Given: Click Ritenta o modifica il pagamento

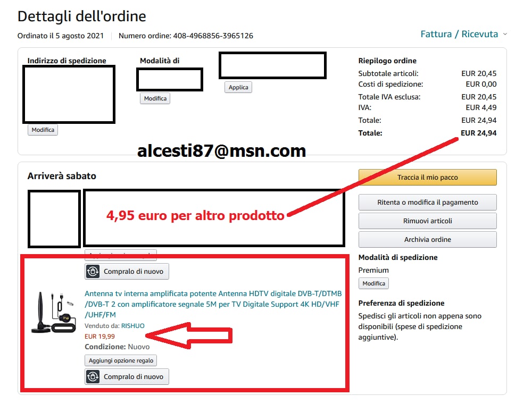Looking at the screenshot, I should tap(428, 203).
